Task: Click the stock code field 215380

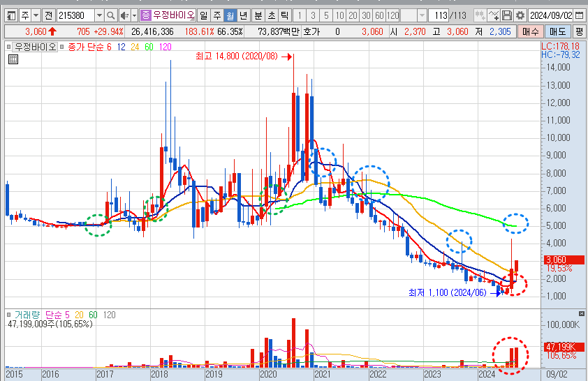Action: pyautogui.click(x=75, y=15)
